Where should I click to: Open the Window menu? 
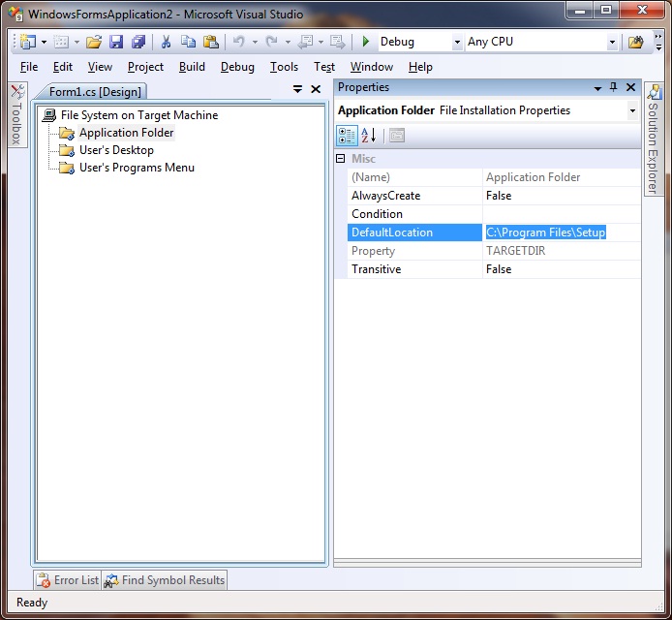(x=372, y=67)
